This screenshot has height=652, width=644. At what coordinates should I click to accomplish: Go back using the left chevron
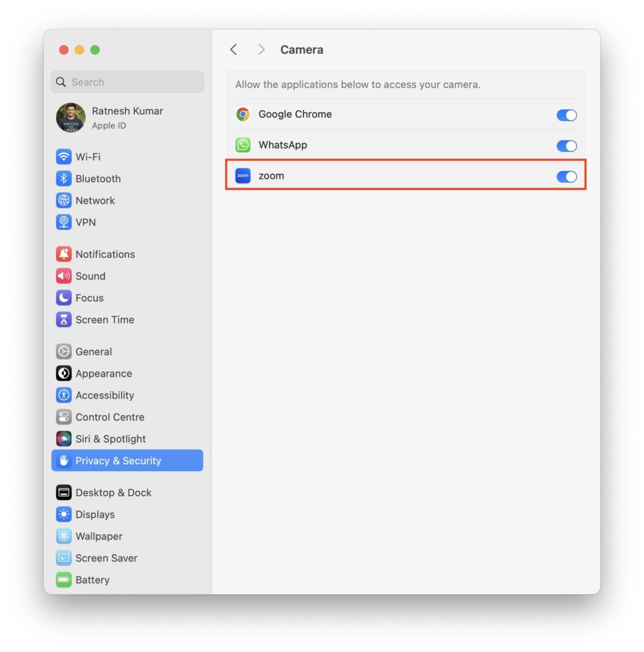pos(234,50)
